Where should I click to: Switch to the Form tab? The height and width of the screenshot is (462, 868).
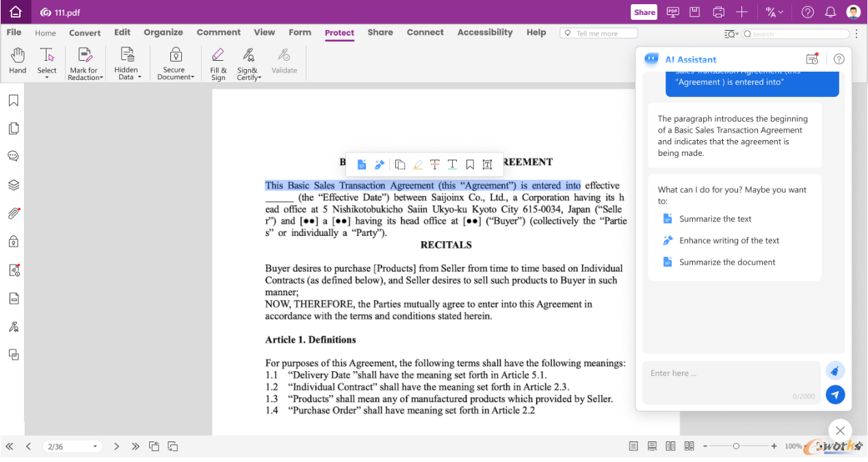[x=300, y=32]
